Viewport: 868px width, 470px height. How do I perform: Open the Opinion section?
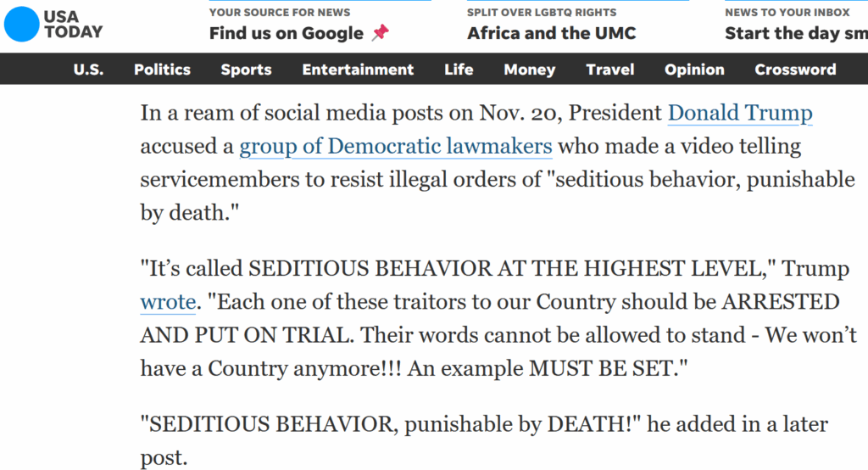[x=695, y=70]
